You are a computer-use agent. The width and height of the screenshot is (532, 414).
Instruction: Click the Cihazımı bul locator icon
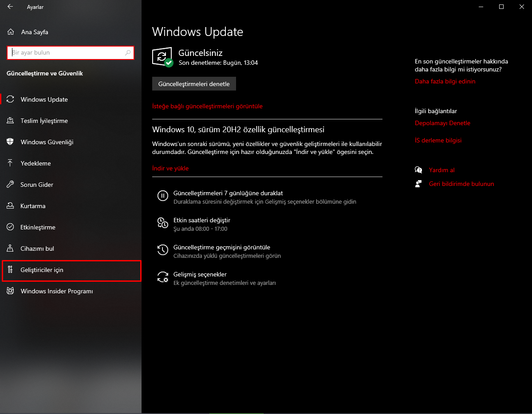[x=10, y=248]
